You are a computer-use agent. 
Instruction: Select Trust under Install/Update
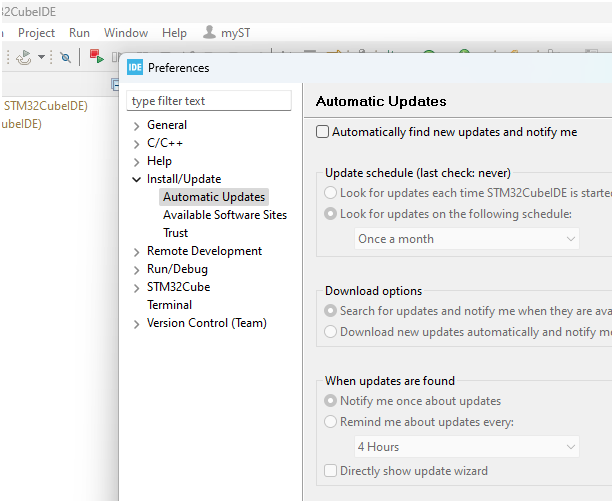pos(175,233)
